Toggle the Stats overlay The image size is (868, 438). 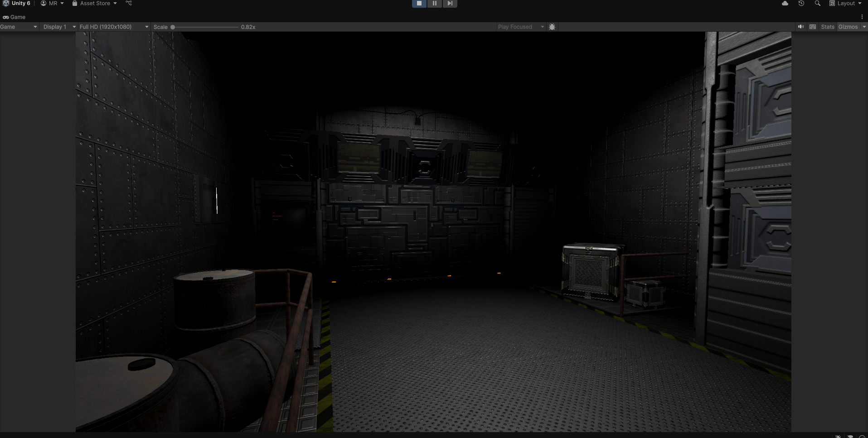(x=827, y=27)
